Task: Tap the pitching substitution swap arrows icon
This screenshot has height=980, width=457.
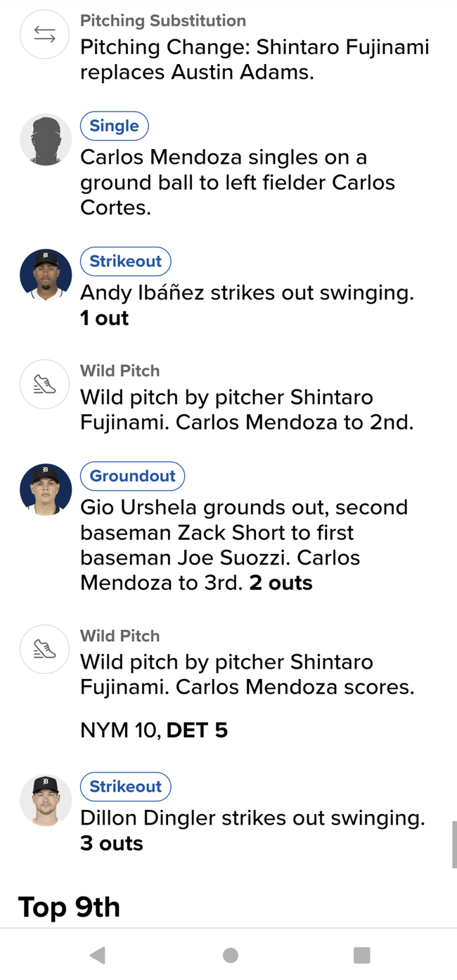Action: pyautogui.click(x=45, y=35)
